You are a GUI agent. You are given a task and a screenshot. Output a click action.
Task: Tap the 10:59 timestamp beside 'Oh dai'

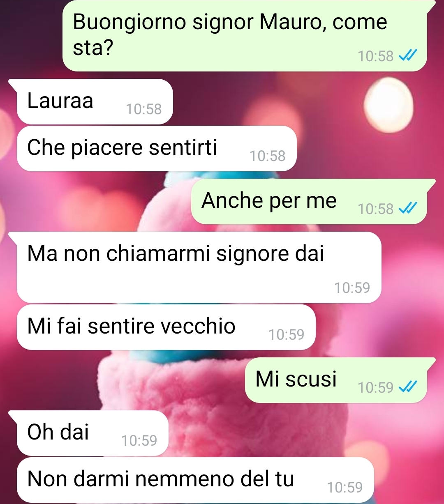point(139,440)
